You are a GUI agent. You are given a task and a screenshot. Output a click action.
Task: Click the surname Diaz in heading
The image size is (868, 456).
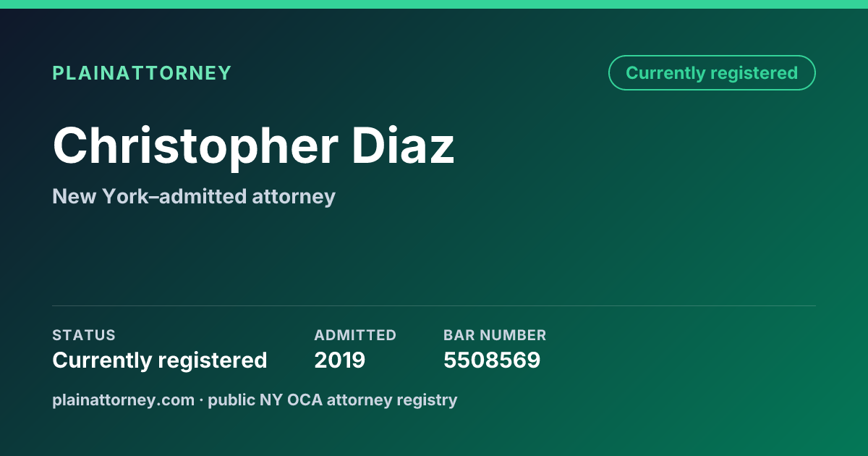[x=404, y=145]
